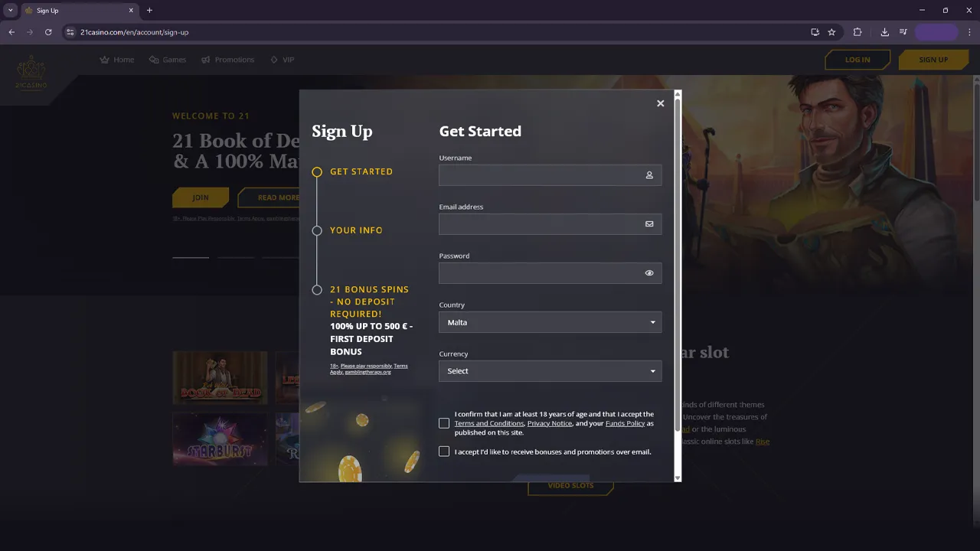Open the Terms and Conditions link
This screenshot has height=551, width=980.
[488, 423]
